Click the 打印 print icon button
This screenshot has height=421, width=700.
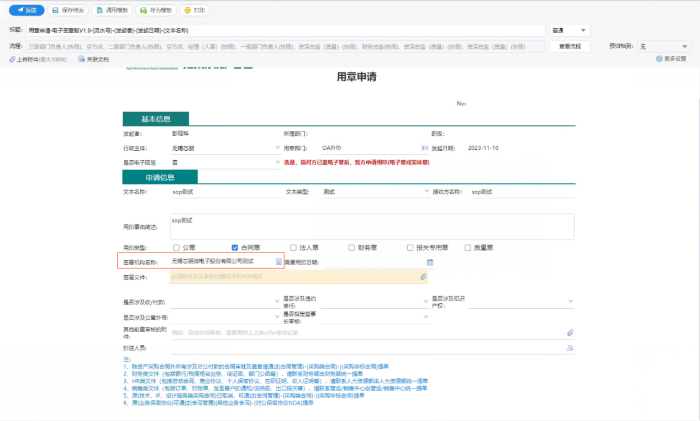(195, 10)
